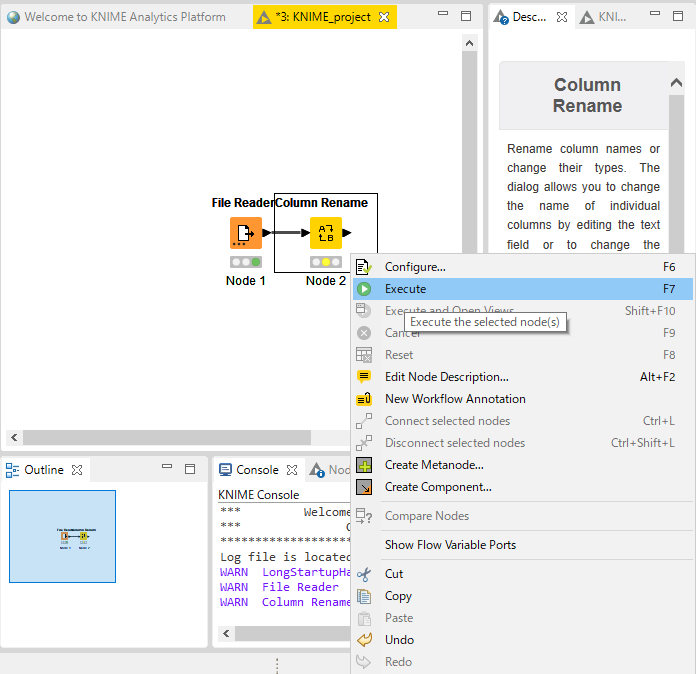Select Copy from the context menu
696x674 pixels.
tap(523, 596)
